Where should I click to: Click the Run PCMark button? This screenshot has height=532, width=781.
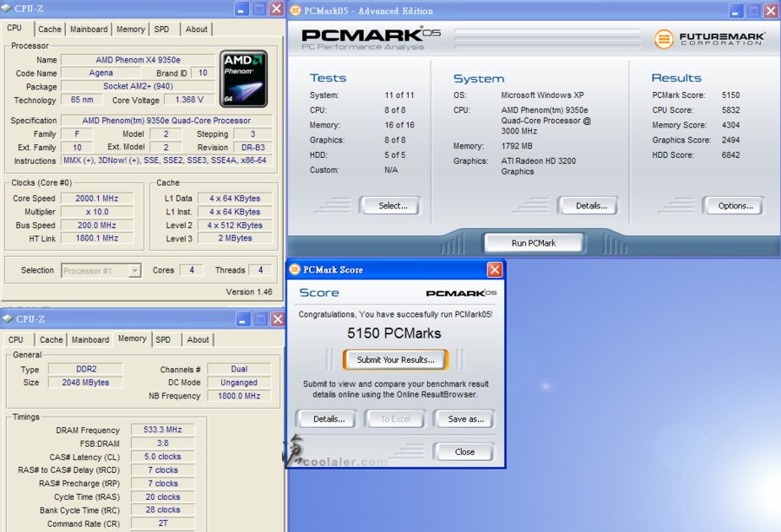534,243
